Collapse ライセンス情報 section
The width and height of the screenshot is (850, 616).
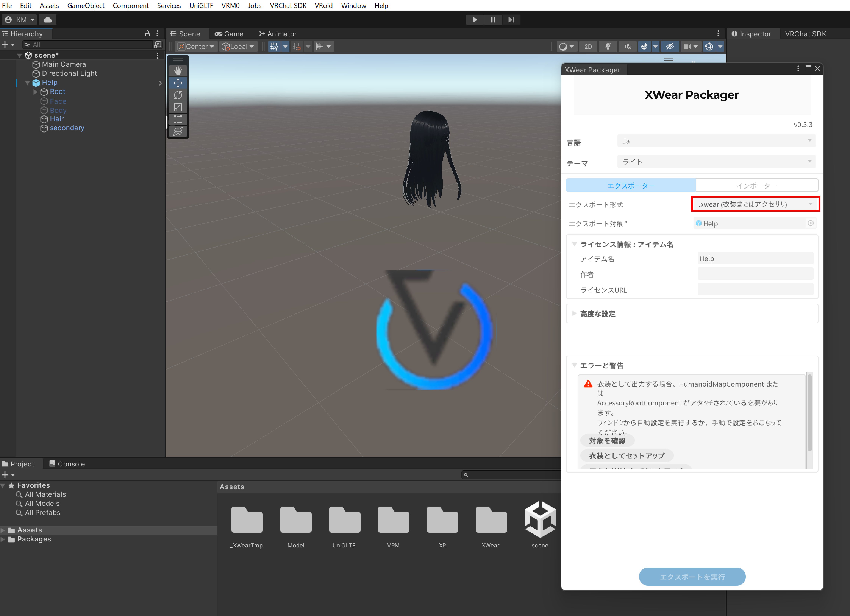(575, 244)
